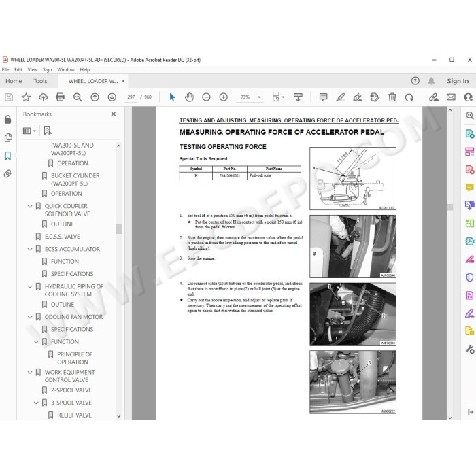Add a sticky note comment
Screen dimensions: 476x476
click(323, 97)
